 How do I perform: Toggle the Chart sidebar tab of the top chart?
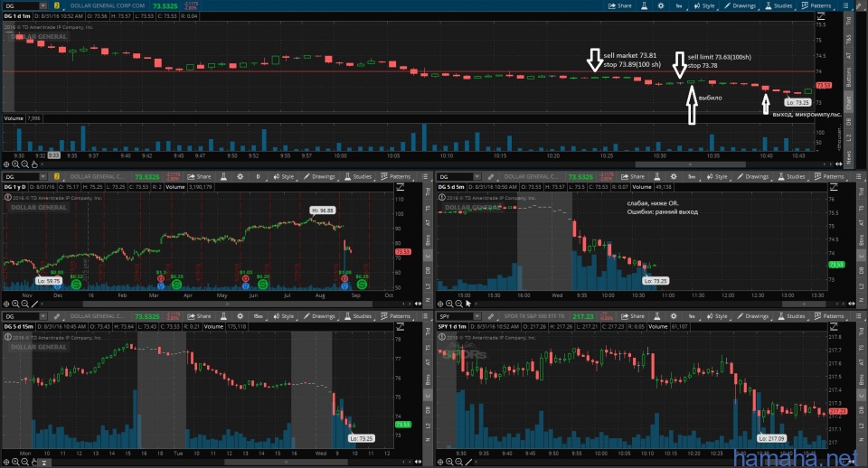[x=848, y=103]
